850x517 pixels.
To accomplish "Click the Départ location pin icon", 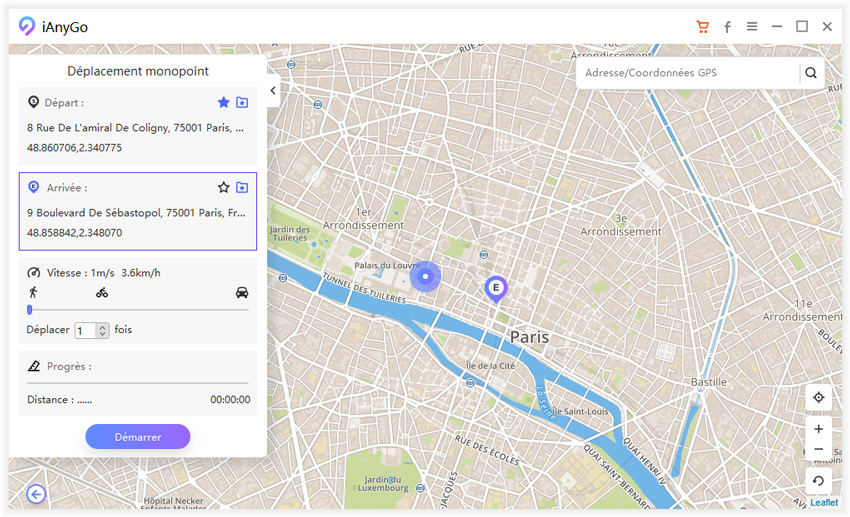I will click(x=34, y=102).
